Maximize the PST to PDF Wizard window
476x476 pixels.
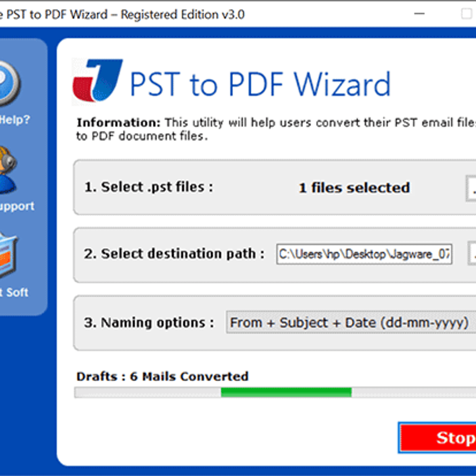click(x=467, y=14)
